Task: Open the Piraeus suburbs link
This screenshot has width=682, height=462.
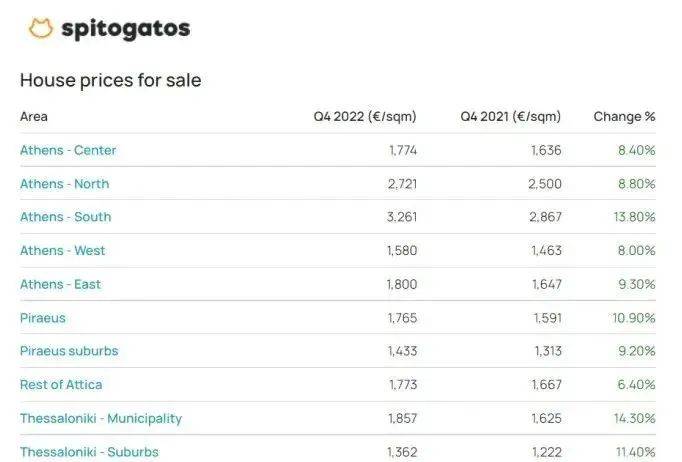Action: click(x=69, y=351)
